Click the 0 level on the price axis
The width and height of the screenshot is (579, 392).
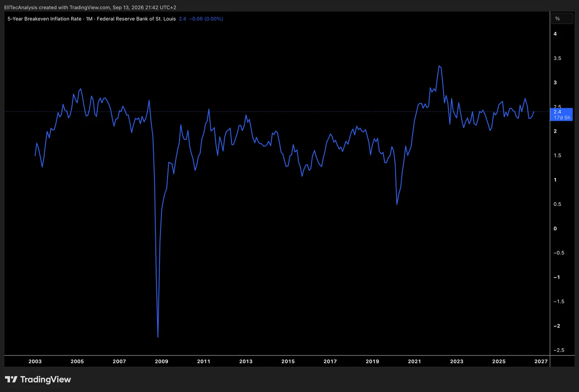tap(555, 228)
